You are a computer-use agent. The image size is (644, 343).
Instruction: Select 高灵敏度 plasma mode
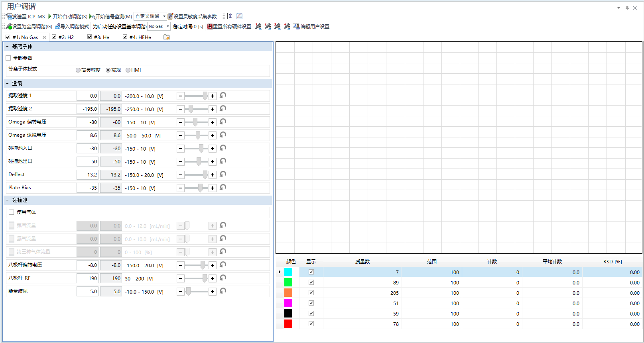pyautogui.click(x=78, y=70)
